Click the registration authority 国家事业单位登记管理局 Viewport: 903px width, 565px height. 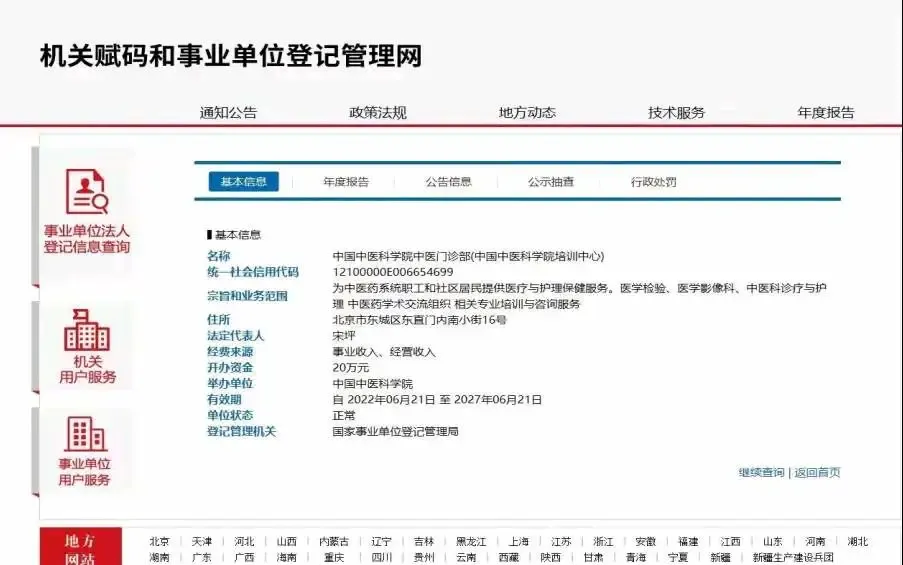coord(395,431)
